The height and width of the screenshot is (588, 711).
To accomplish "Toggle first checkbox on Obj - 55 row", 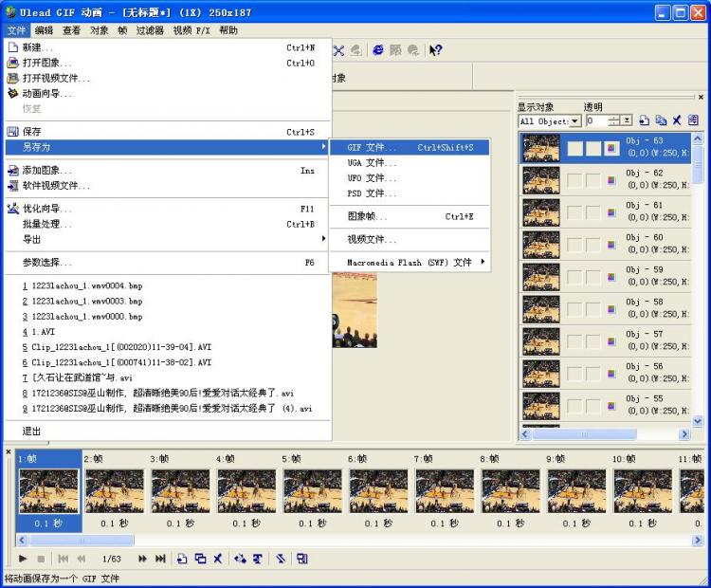I will pyautogui.click(x=575, y=406).
